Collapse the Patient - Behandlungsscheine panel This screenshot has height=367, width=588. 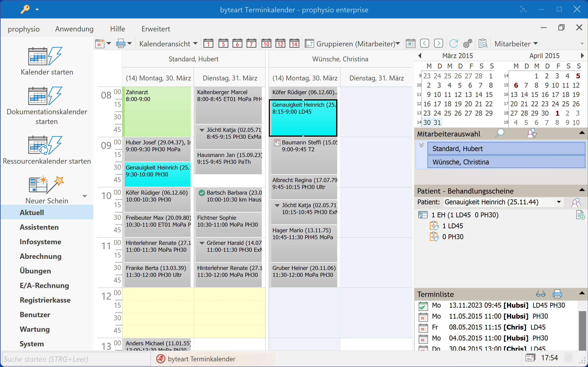coord(582,190)
